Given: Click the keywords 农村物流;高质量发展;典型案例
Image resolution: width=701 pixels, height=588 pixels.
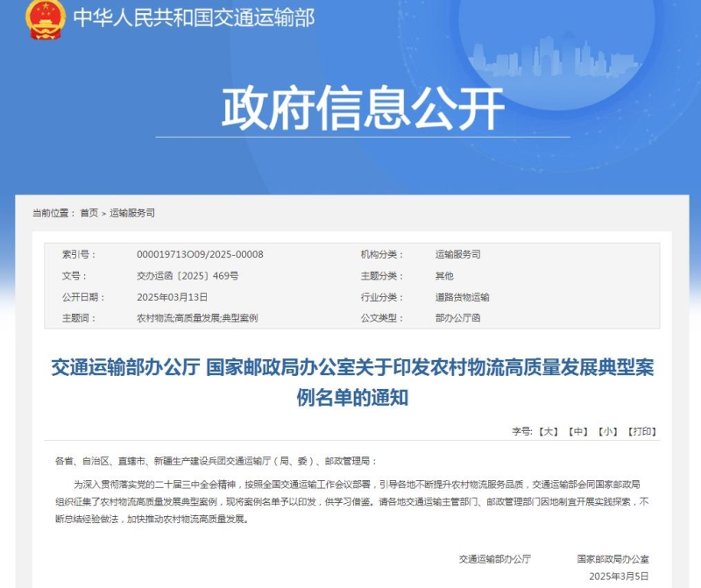Looking at the screenshot, I should click(197, 318).
